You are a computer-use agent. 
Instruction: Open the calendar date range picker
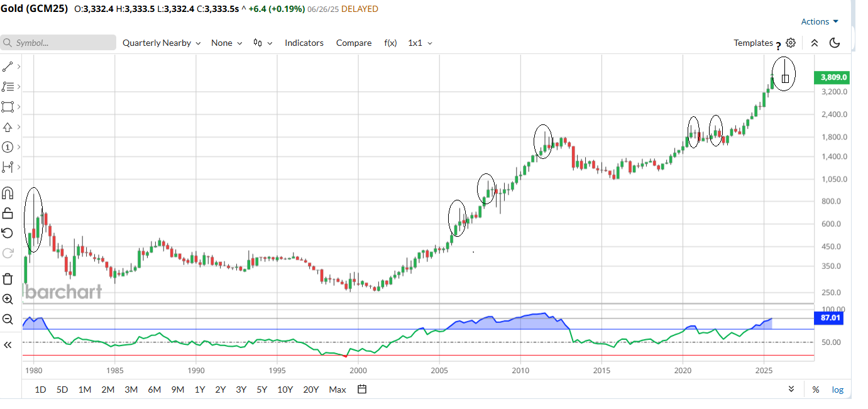pos(362,390)
